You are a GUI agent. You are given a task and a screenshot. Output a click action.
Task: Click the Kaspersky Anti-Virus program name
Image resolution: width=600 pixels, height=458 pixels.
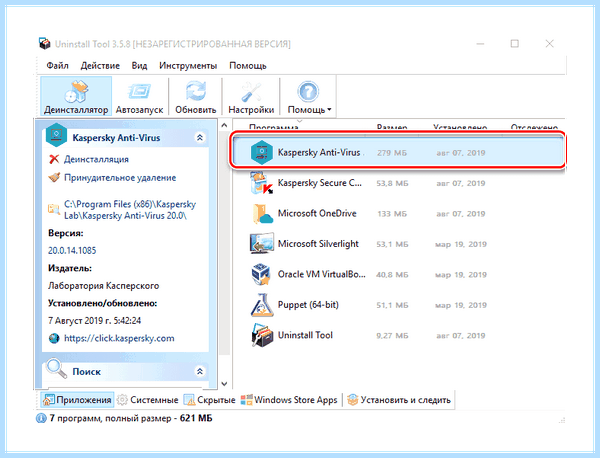(x=319, y=152)
